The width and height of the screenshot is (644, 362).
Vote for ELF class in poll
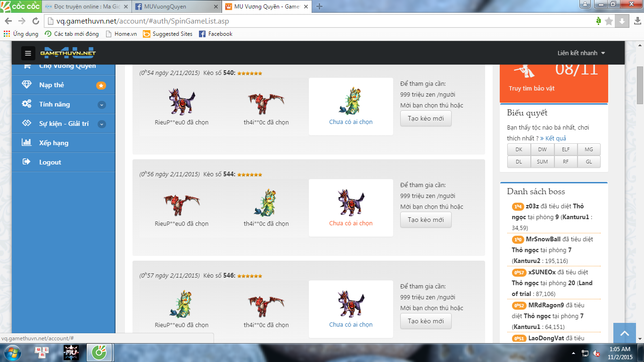point(565,149)
